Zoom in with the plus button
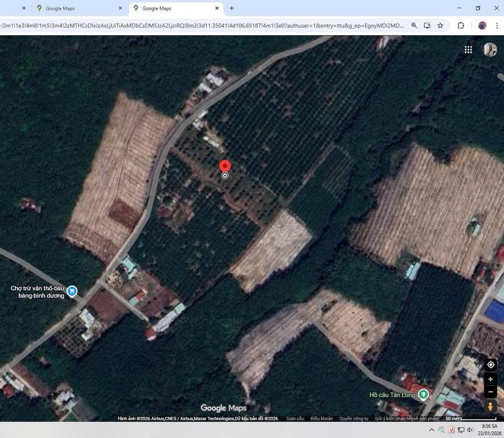 point(491,379)
